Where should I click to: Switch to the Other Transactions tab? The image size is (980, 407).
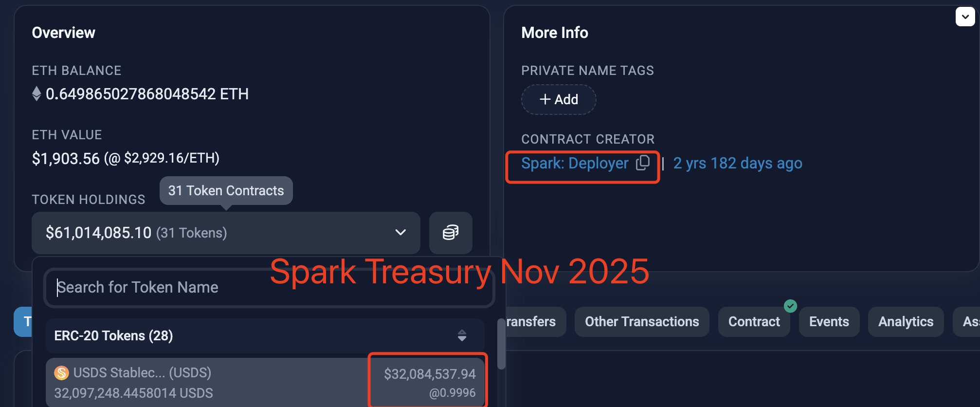pyautogui.click(x=641, y=322)
